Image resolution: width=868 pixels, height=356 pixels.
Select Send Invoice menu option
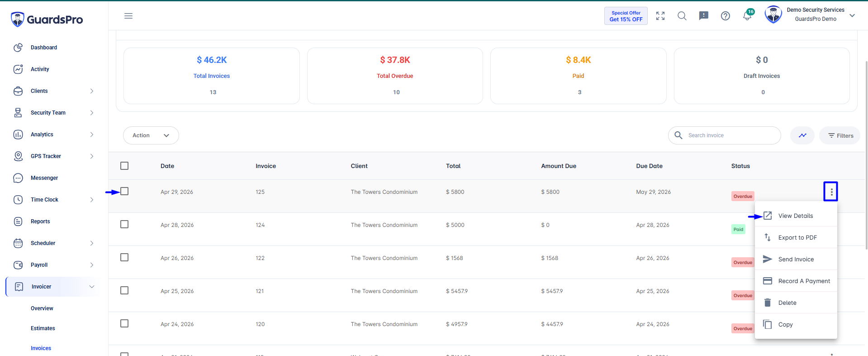(x=796, y=259)
